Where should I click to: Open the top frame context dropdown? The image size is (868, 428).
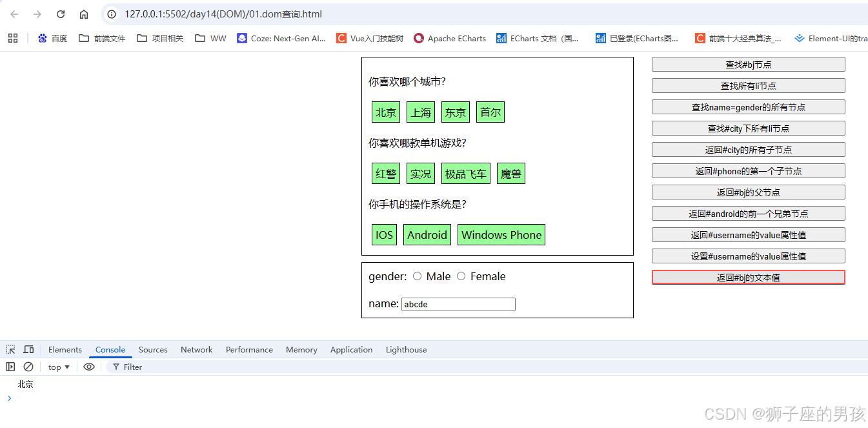58,367
